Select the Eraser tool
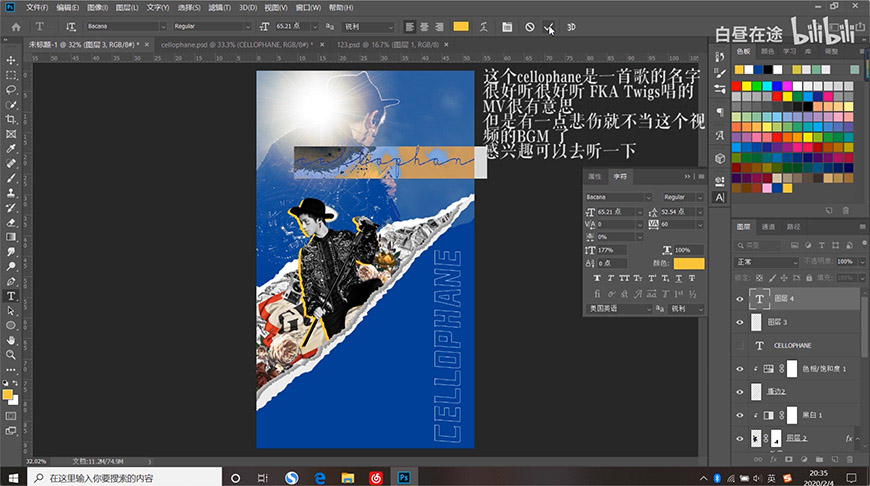This screenshot has height=486, width=870. [x=11, y=222]
